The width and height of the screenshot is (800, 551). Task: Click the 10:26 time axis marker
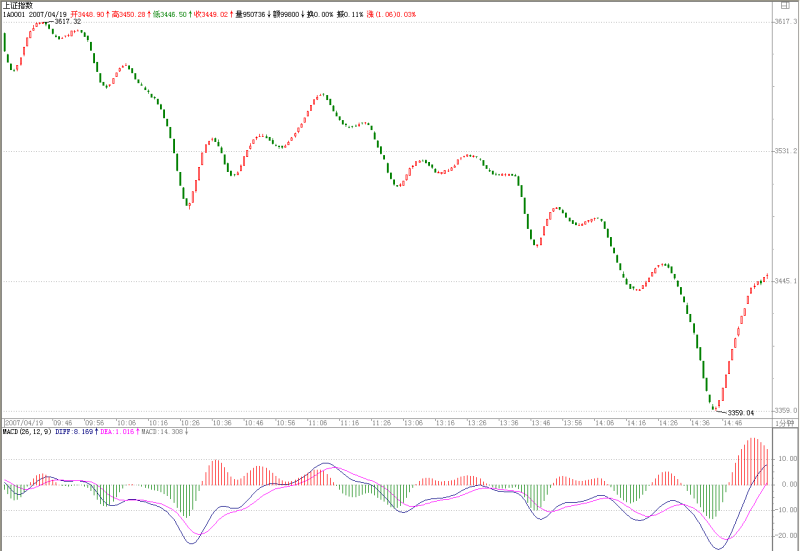(190, 423)
